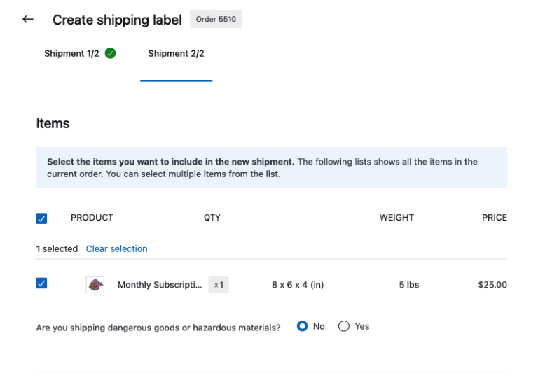Toggle the select-all items checkbox
This screenshot has height=392, width=538.
(x=41, y=218)
